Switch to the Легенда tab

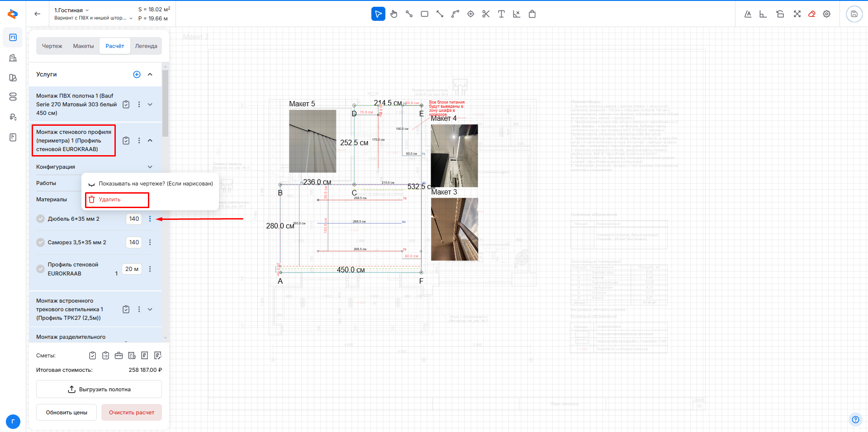pyautogui.click(x=146, y=46)
